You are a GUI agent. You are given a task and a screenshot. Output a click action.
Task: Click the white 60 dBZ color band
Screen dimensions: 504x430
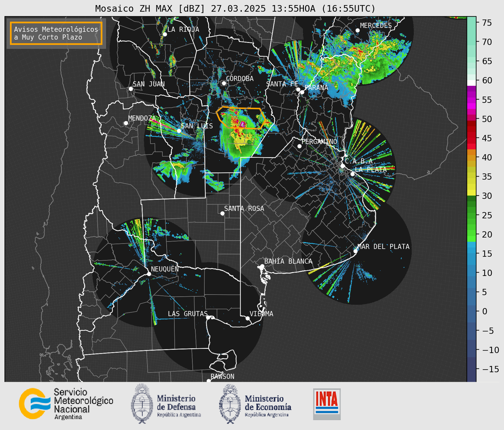coord(471,83)
